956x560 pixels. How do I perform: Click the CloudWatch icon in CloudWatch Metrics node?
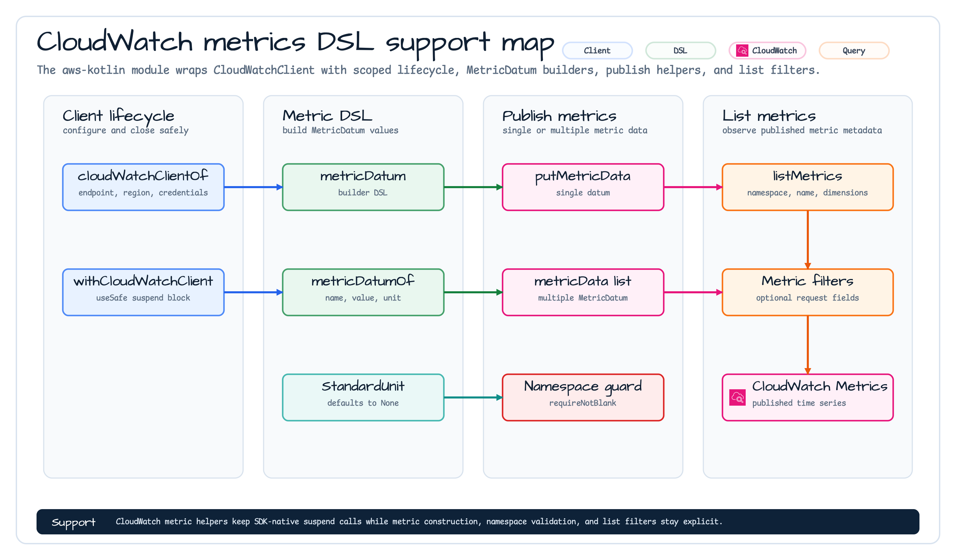pos(737,397)
